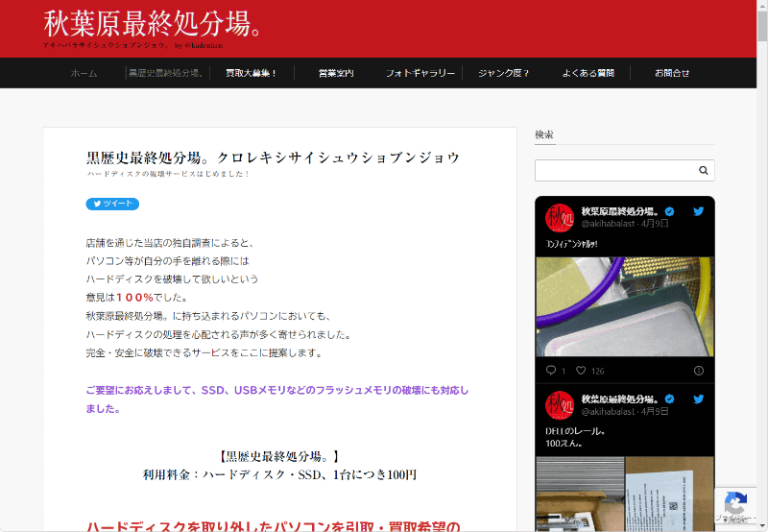Click the 利用料金 pricing line
This screenshot has height=532, width=768.
coord(279,474)
